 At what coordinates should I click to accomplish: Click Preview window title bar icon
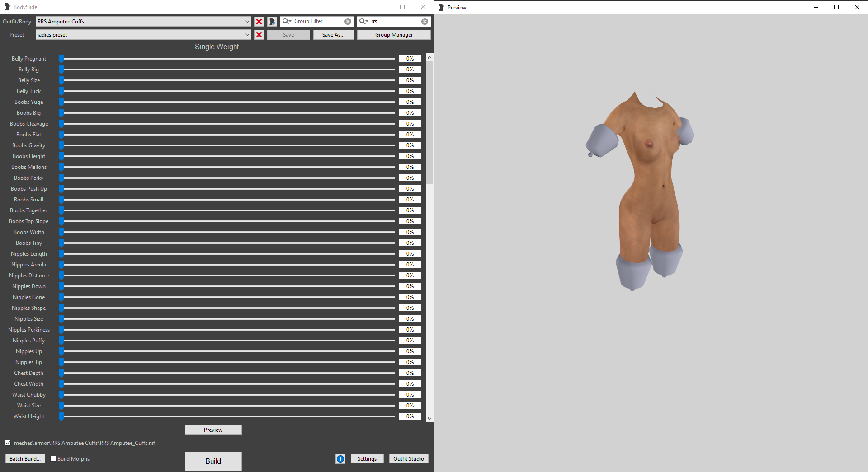click(442, 7)
